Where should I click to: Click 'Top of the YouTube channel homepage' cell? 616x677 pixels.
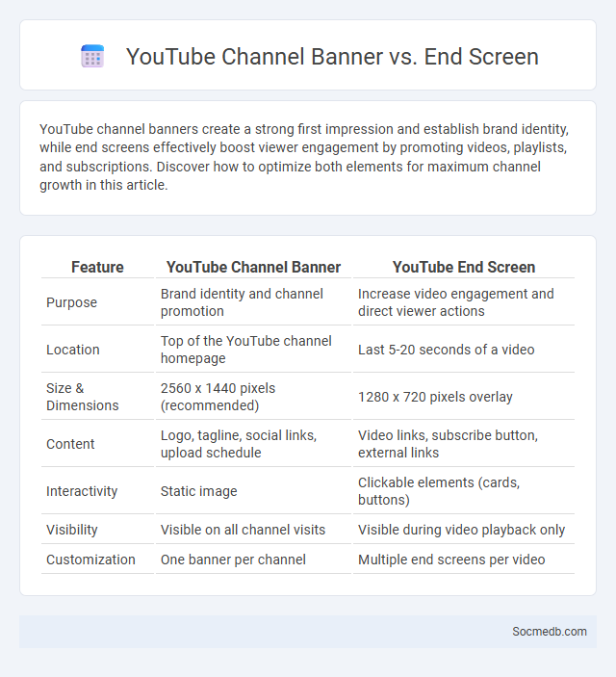[253, 350]
